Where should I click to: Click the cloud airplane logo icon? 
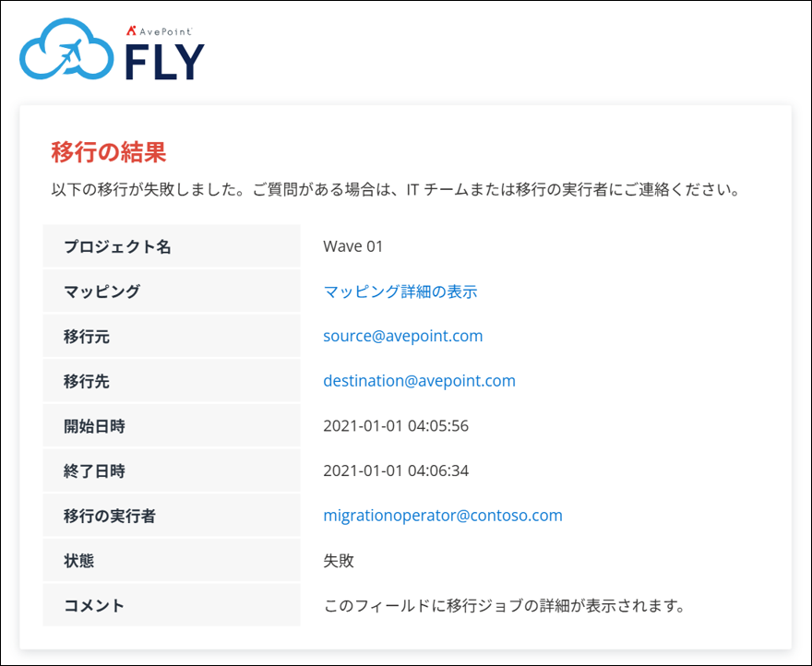[x=66, y=52]
